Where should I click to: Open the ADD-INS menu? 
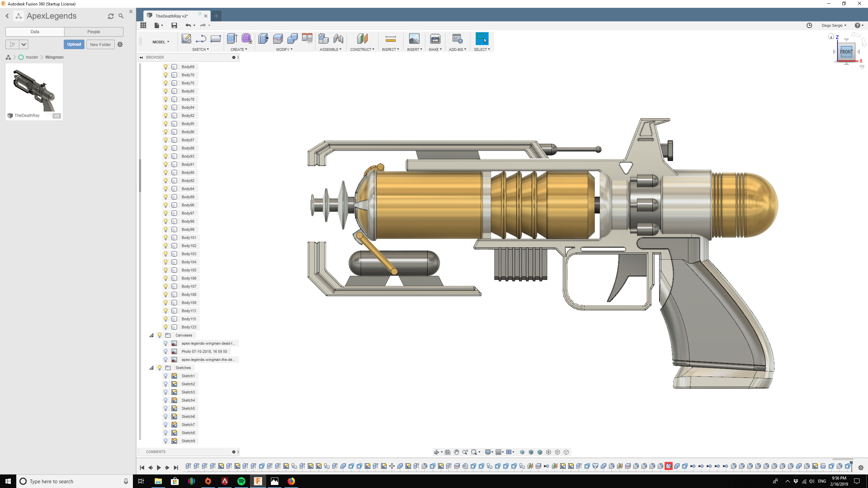(457, 49)
